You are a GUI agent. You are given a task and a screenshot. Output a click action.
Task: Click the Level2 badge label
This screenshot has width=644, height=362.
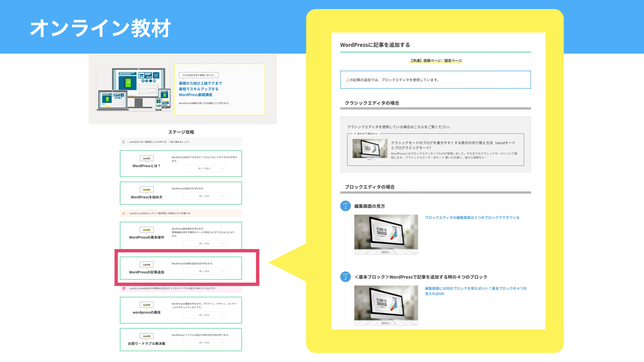click(x=147, y=190)
